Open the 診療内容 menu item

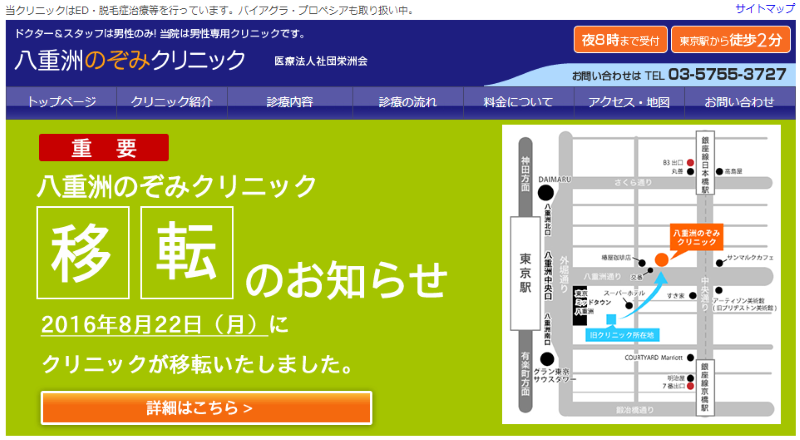pos(290,102)
